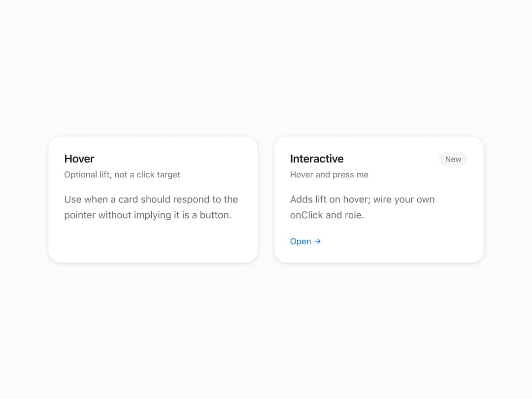Click the word 'press' in Interactive subtitle
532x399 pixels.
coord(343,175)
